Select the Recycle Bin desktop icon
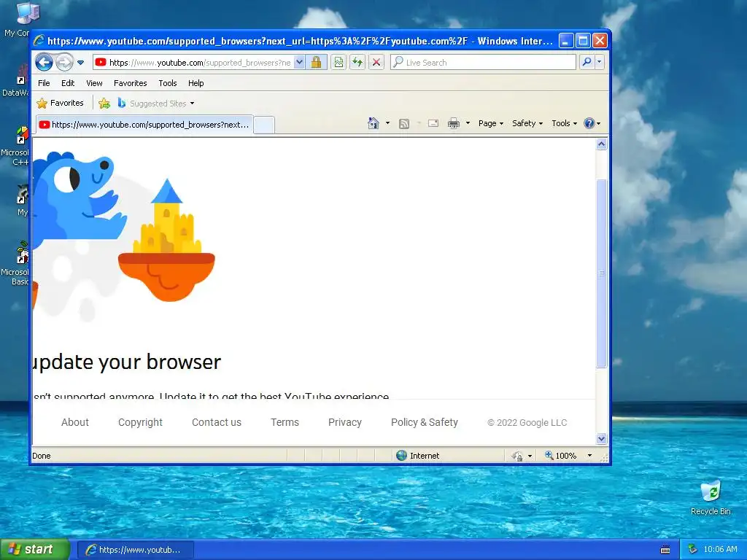 coord(711,498)
